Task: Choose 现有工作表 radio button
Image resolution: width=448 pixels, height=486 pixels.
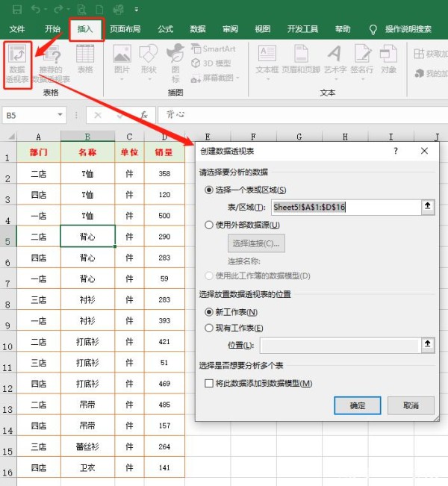Action: coord(209,328)
